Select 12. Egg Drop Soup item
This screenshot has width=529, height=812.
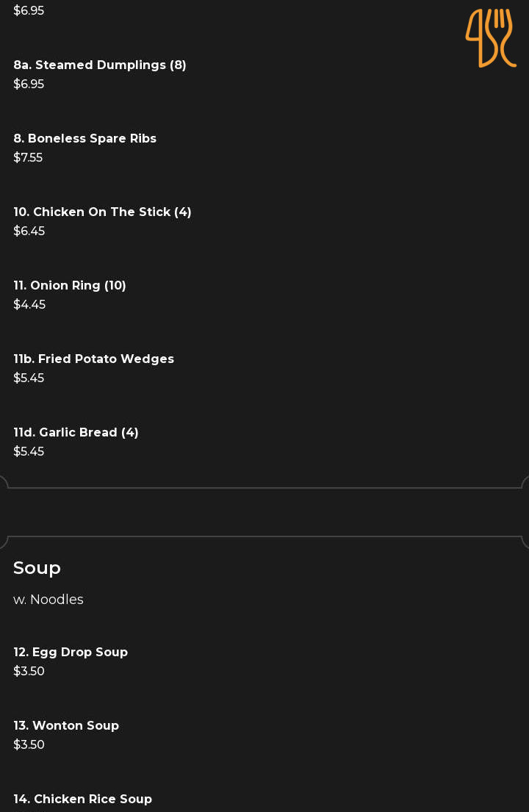[71, 652]
